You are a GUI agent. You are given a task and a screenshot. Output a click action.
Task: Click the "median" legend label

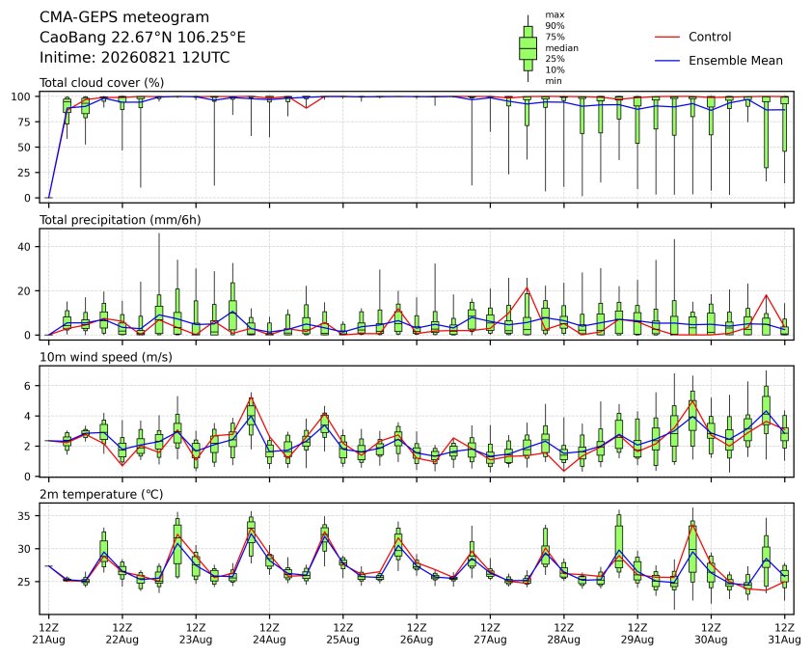(x=561, y=47)
